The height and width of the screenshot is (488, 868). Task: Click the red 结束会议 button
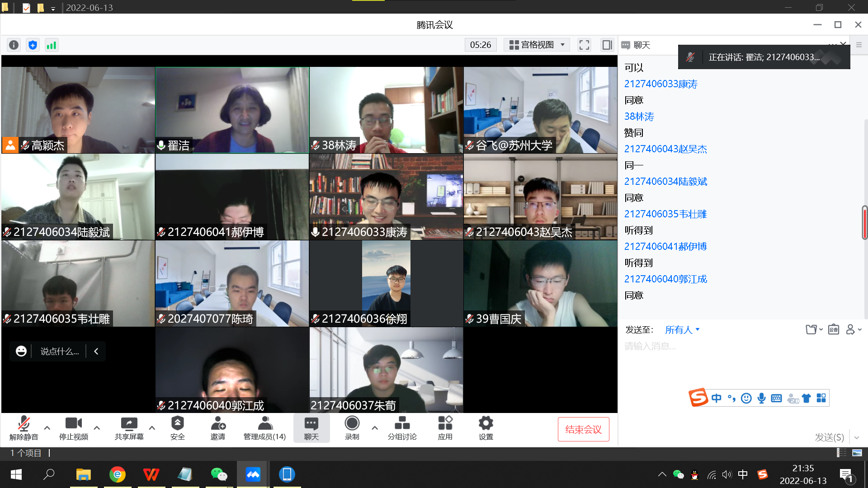(583, 429)
